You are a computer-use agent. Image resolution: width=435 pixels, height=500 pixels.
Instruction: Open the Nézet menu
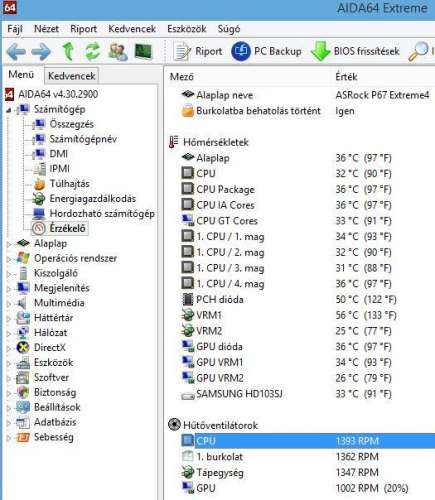coord(46,29)
